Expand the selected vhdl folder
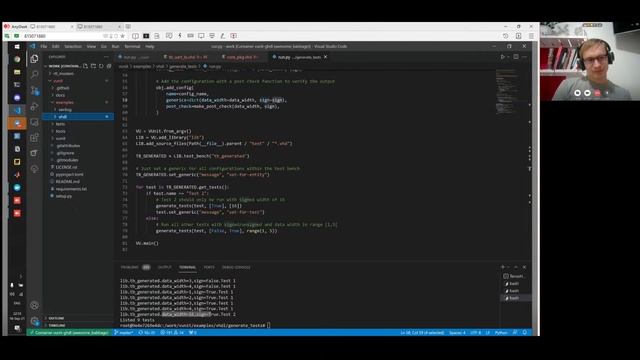 78,117
